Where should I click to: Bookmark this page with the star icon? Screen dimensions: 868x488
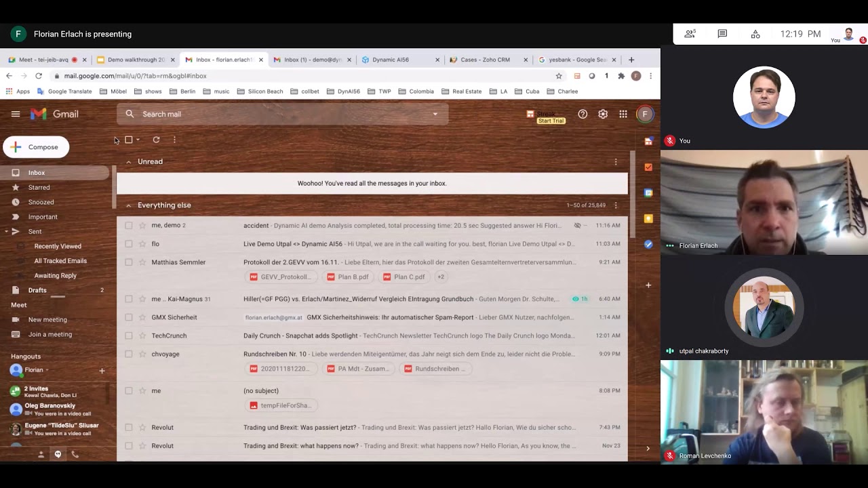pos(559,76)
